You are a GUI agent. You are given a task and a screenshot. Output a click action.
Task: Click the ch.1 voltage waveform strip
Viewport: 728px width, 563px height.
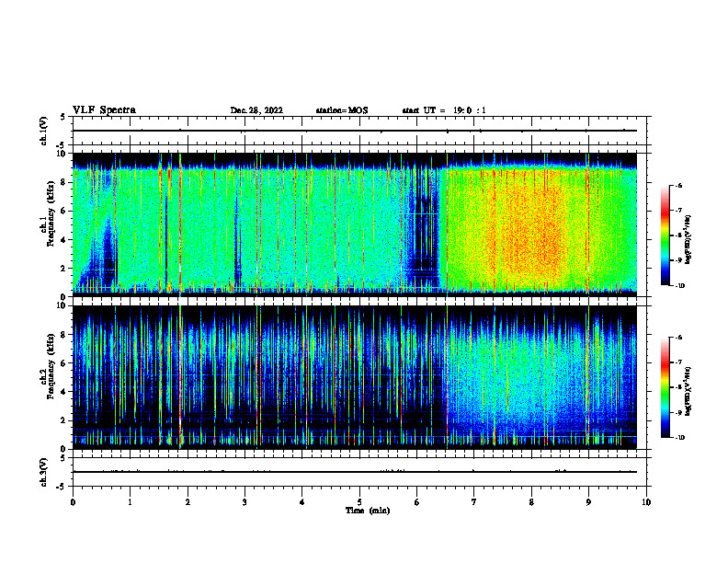click(359, 131)
